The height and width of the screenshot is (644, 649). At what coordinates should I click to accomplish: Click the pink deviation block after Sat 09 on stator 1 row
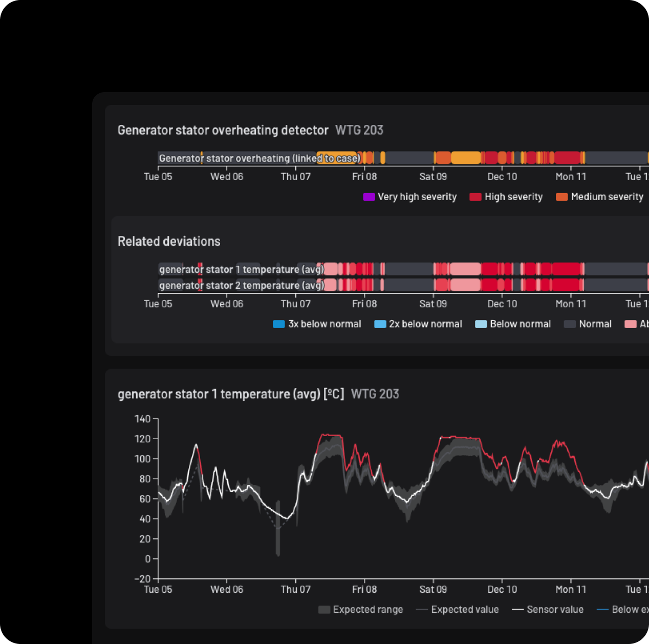pyautogui.click(x=465, y=269)
